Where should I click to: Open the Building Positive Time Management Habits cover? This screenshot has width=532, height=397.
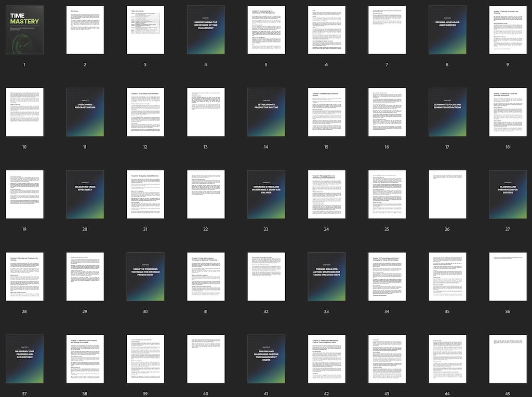pyautogui.click(x=266, y=359)
